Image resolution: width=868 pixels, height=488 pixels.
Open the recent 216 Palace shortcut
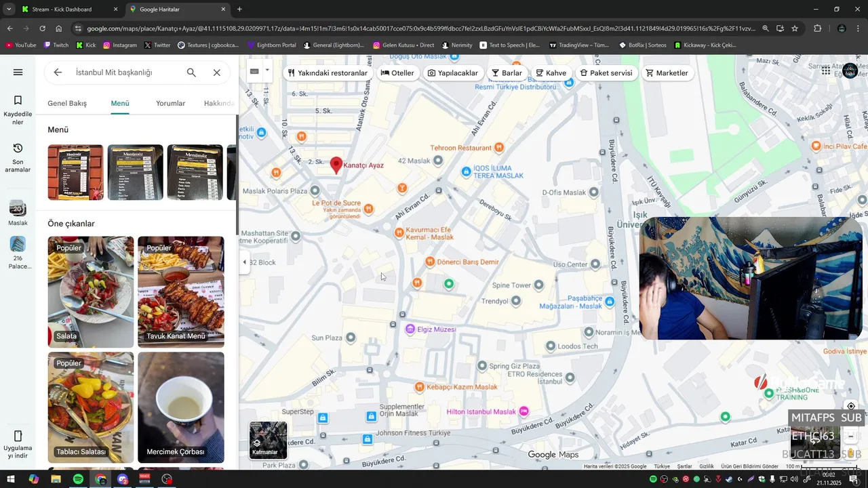click(18, 252)
